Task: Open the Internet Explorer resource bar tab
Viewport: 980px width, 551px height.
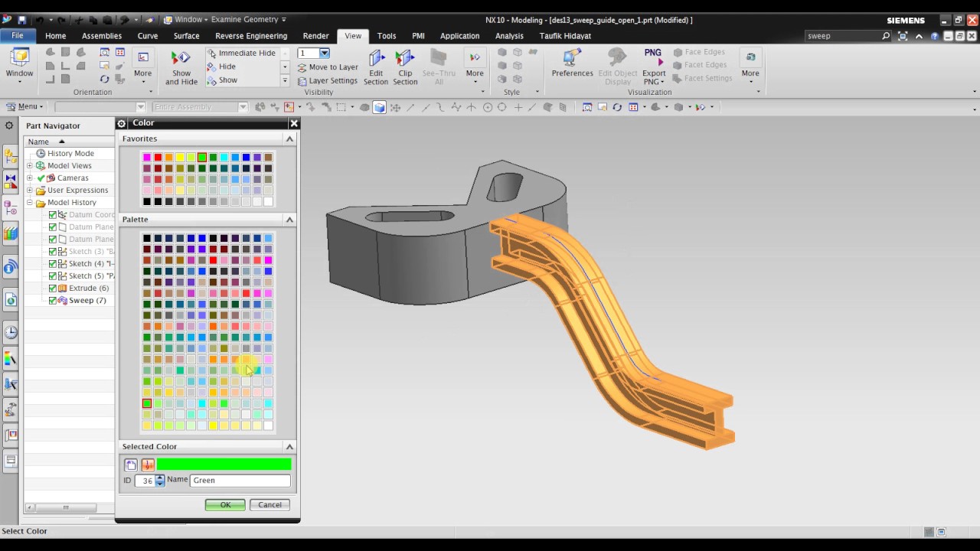Action: (x=11, y=300)
